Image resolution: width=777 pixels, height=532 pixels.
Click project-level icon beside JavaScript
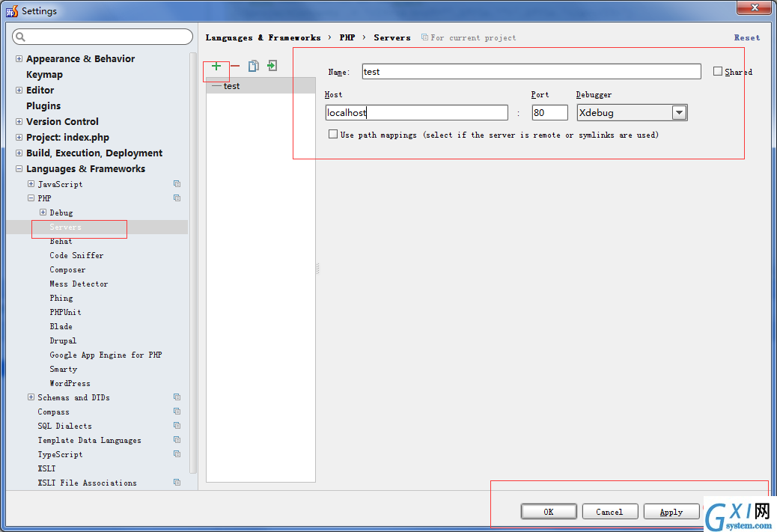pos(177,184)
